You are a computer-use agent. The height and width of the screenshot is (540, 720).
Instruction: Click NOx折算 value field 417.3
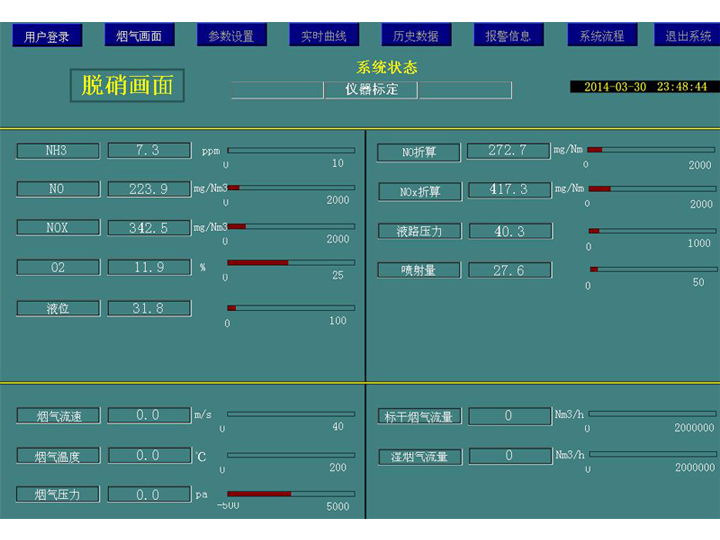(x=510, y=190)
